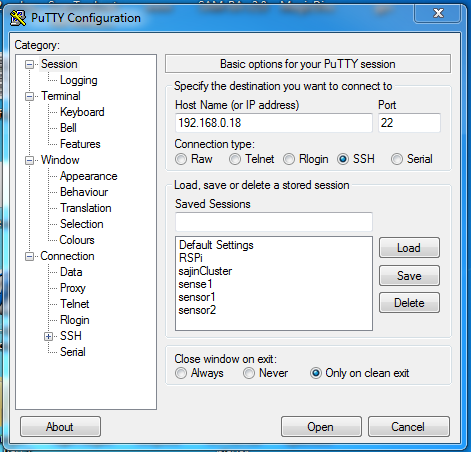
Task: Open the Serial category in tree
Action: [73, 352]
